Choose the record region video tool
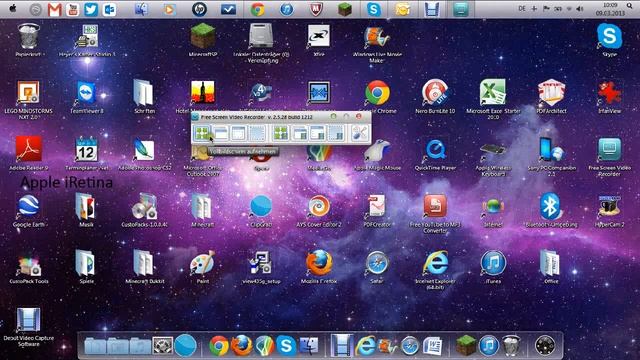This screenshot has height=360, width=640. (x=336, y=133)
